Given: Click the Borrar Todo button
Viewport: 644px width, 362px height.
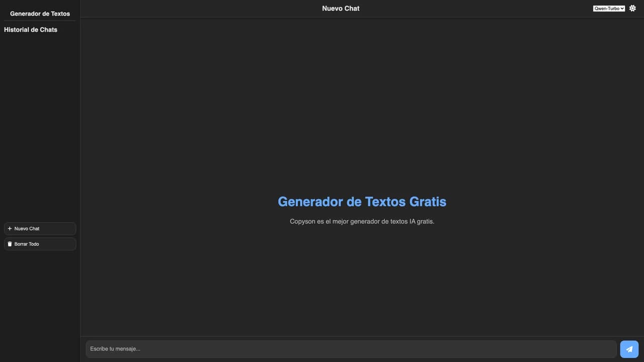Looking at the screenshot, I should pos(40,244).
